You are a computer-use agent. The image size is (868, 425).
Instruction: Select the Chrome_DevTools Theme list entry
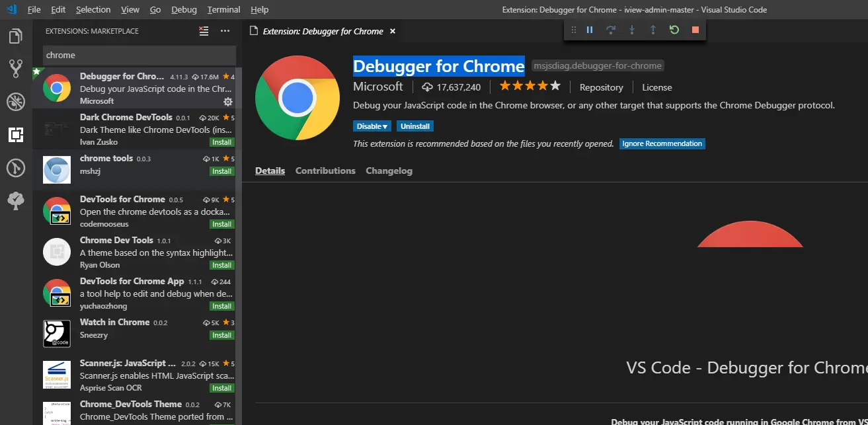(134, 410)
